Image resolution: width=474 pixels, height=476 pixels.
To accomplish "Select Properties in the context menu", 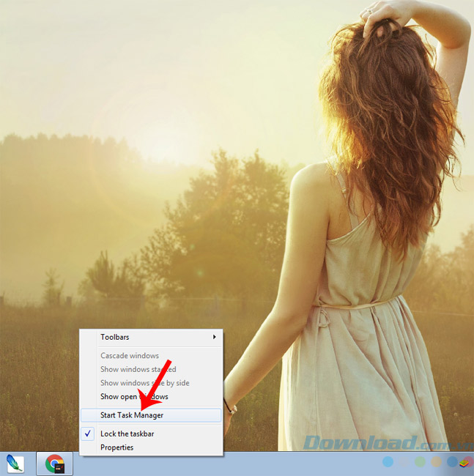I will (117, 447).
